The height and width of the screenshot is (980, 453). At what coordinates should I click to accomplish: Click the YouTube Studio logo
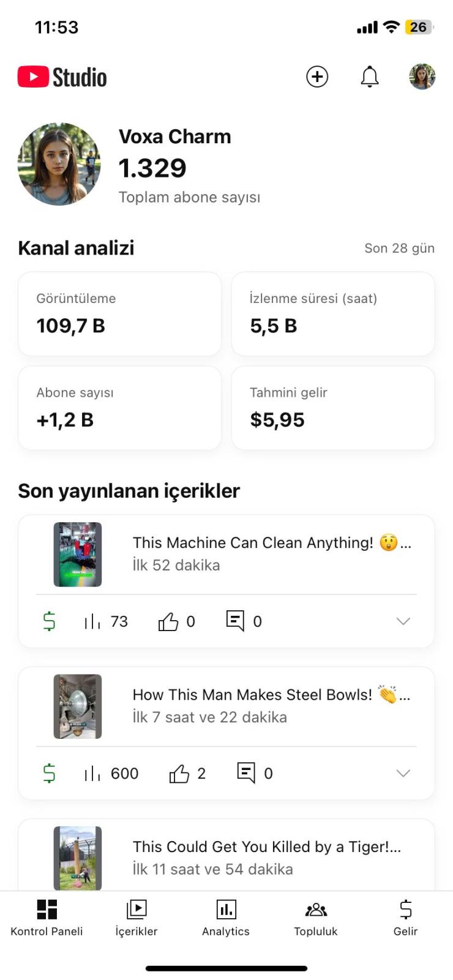pyautogui.click(x=62, y=77)
